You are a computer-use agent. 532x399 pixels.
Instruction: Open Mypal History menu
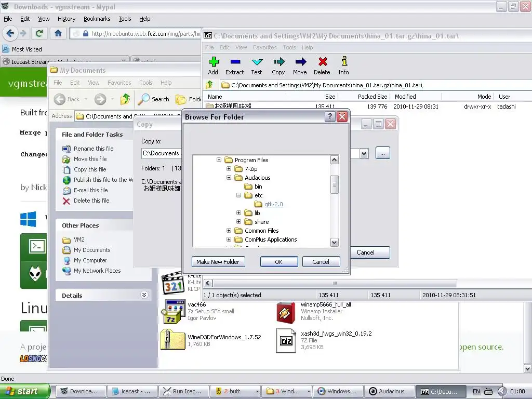coord(66,19)
